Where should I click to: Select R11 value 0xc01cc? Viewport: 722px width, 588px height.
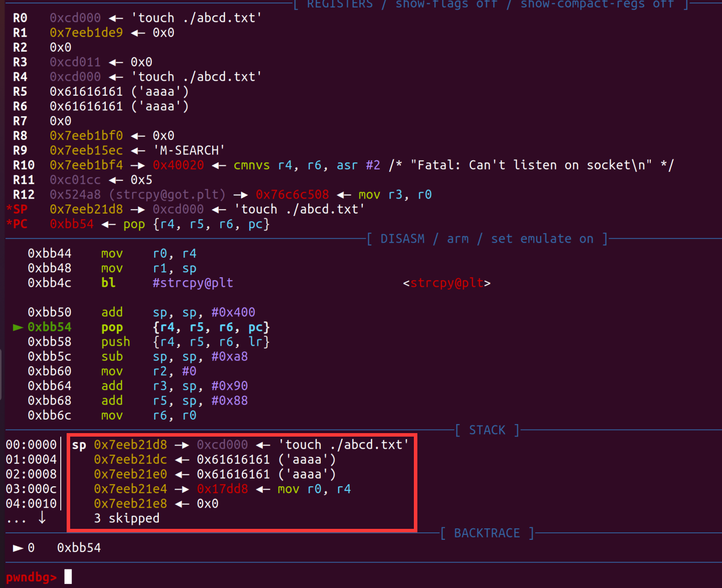[75, 180]
